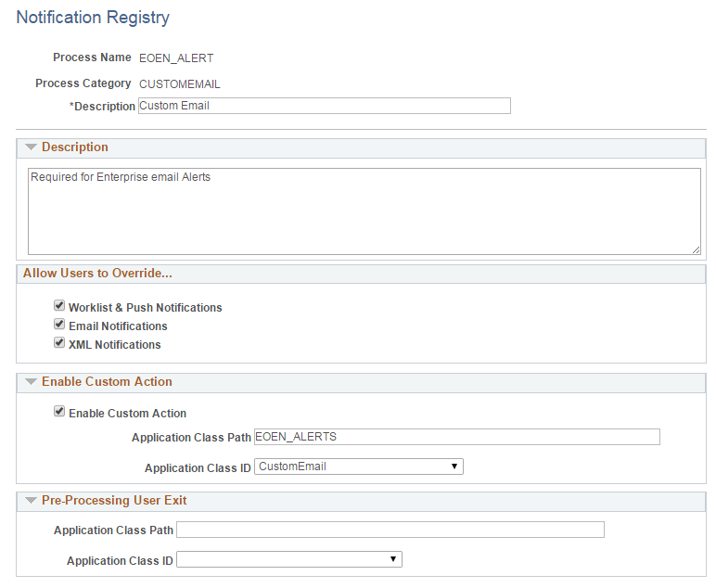Collapse the Enable Custom Action section triangle

pyautogui.click(x=31, y=382)
